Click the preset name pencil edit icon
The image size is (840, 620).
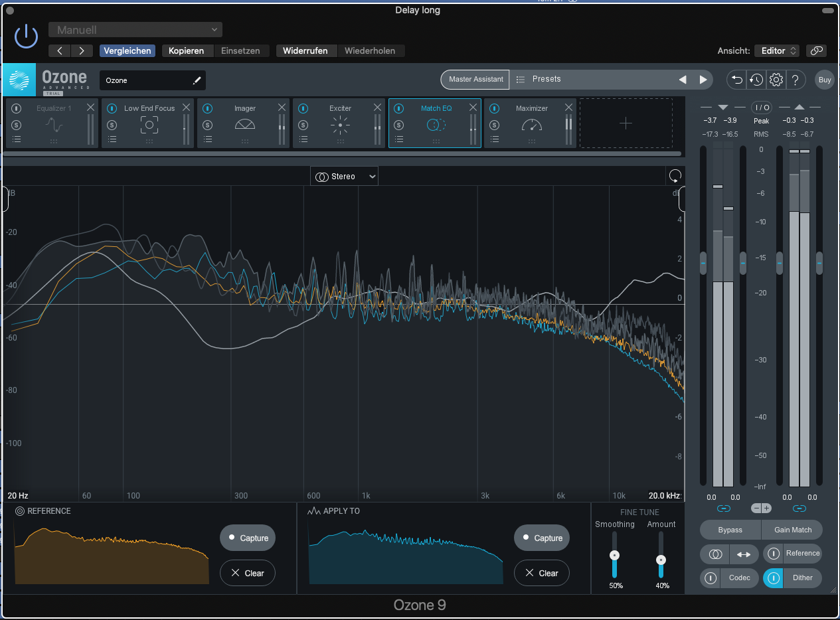tap(197, 80)
